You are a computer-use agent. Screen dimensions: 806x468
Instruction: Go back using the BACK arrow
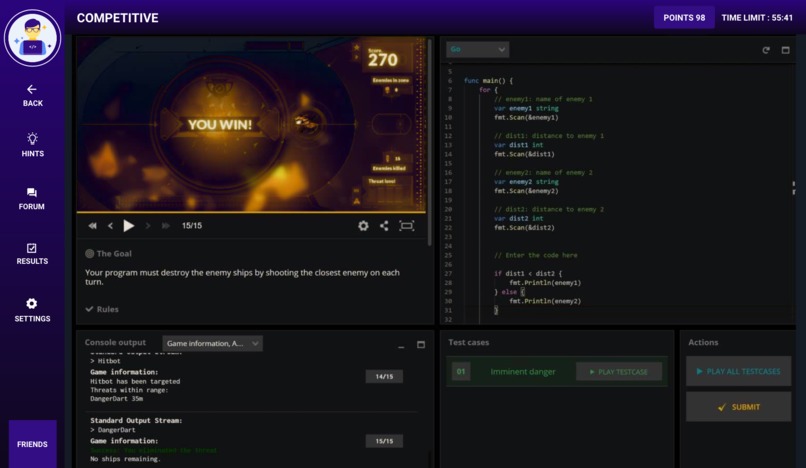pos(32,96)
